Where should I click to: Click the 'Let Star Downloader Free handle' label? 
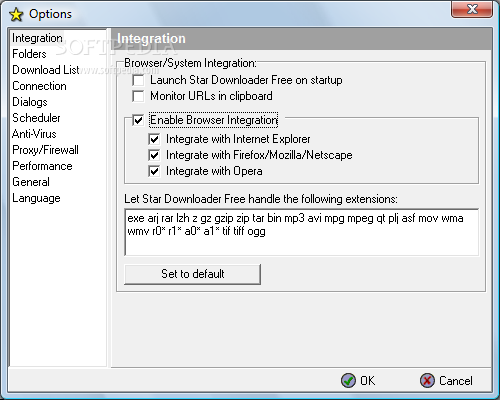[x=261, y=199]
